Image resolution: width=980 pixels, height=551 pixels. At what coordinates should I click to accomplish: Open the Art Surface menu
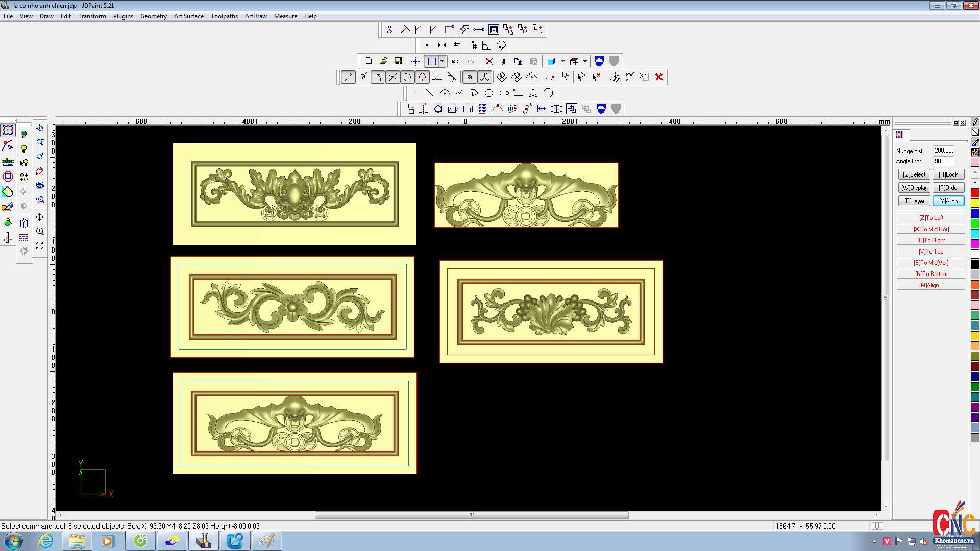(x=188, y=16)
